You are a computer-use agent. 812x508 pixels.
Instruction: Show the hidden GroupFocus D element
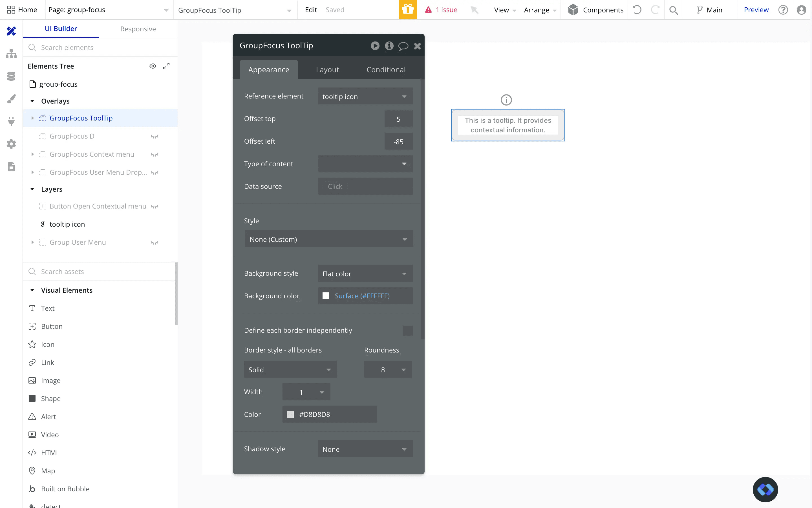[154, 136]
